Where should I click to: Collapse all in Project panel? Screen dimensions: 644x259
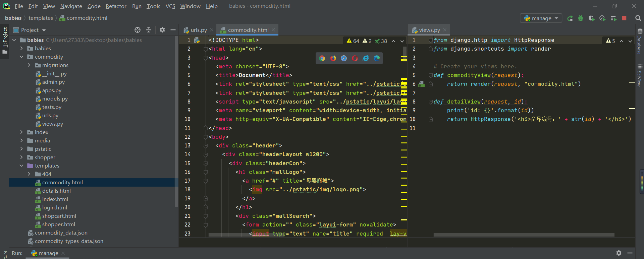(x=149, y=30)
